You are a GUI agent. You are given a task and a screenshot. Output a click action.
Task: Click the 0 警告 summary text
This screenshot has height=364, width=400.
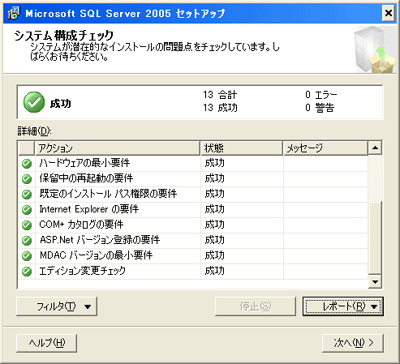pyautogui.click(x=319, y=108)
